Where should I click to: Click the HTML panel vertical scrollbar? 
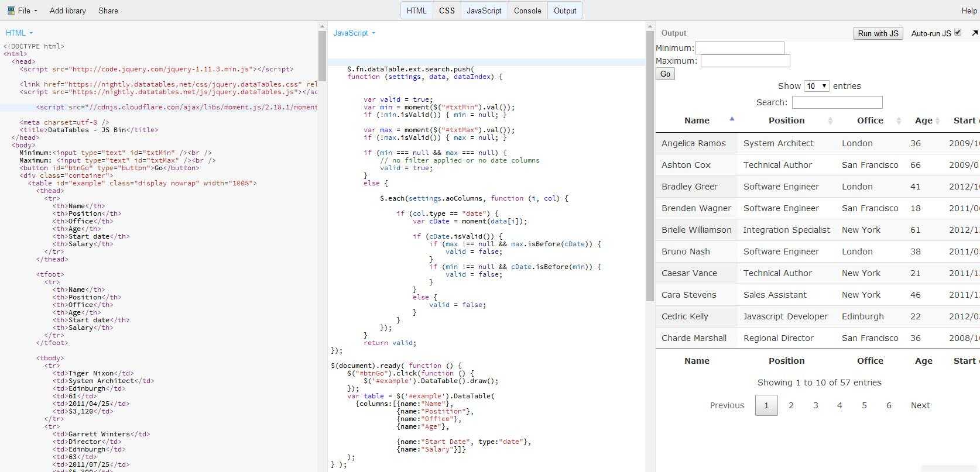[x=321, y=56]
